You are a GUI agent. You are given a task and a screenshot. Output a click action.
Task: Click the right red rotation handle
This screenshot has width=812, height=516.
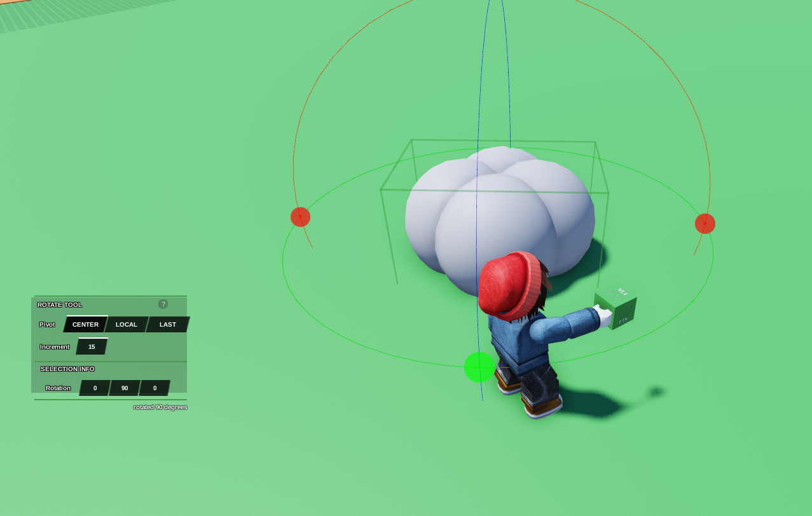[x=705, y=224]
